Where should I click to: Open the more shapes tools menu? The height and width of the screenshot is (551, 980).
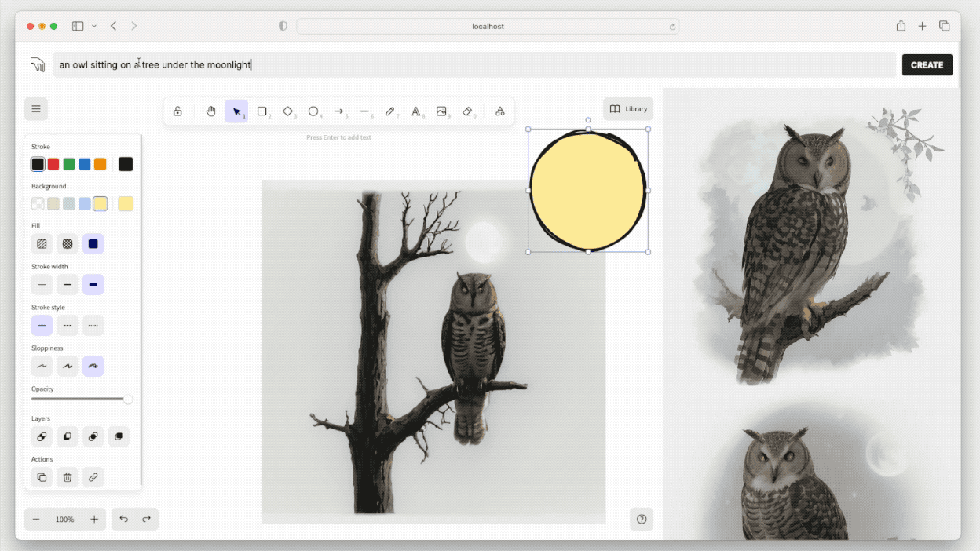click(499, 111)
